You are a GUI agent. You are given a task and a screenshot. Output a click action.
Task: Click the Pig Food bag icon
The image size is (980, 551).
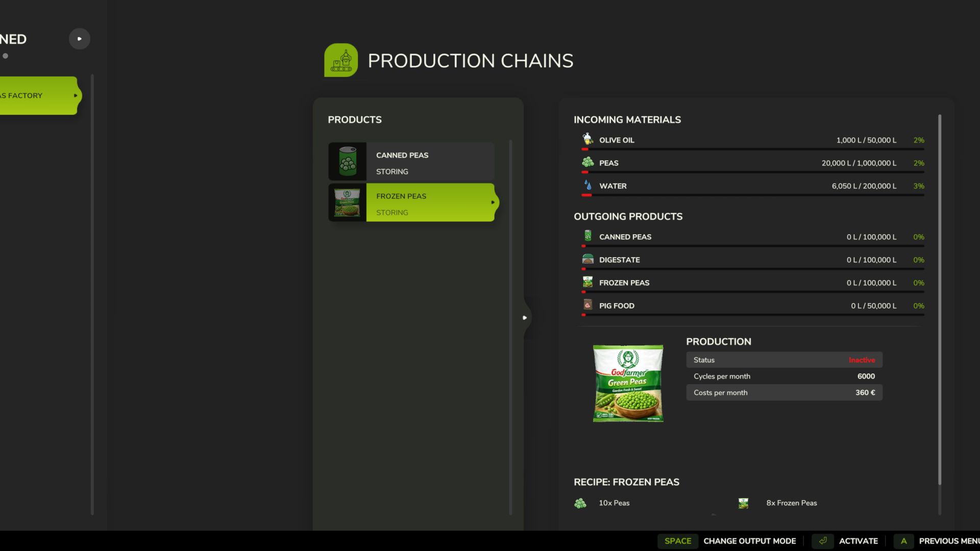(587, 305)
